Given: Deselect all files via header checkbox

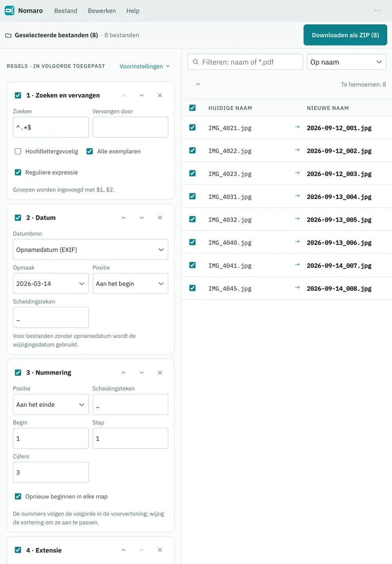Looking at the screenshot, I should [x=192, y=108].
